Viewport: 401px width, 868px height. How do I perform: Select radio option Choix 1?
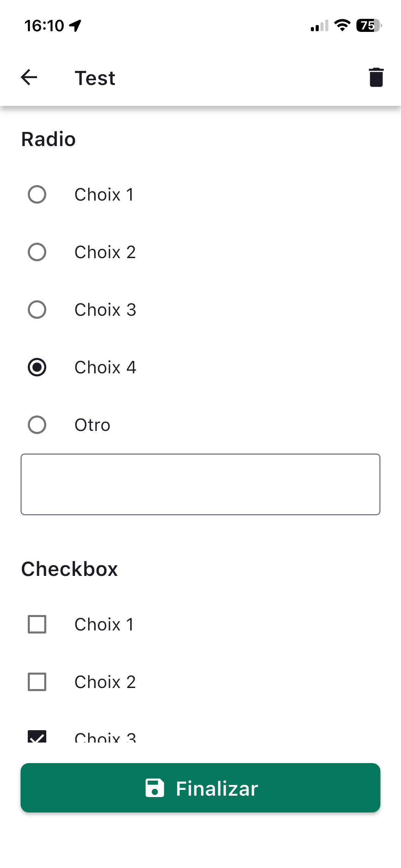click(x=37, y=195)
